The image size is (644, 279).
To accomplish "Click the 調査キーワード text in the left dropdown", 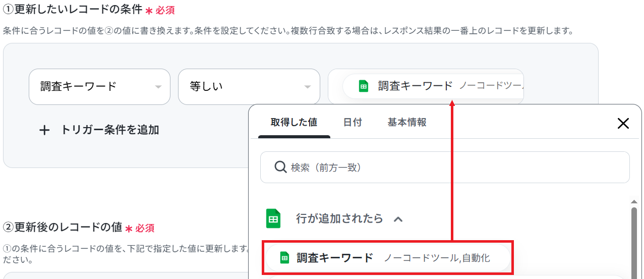I will 79,87.
